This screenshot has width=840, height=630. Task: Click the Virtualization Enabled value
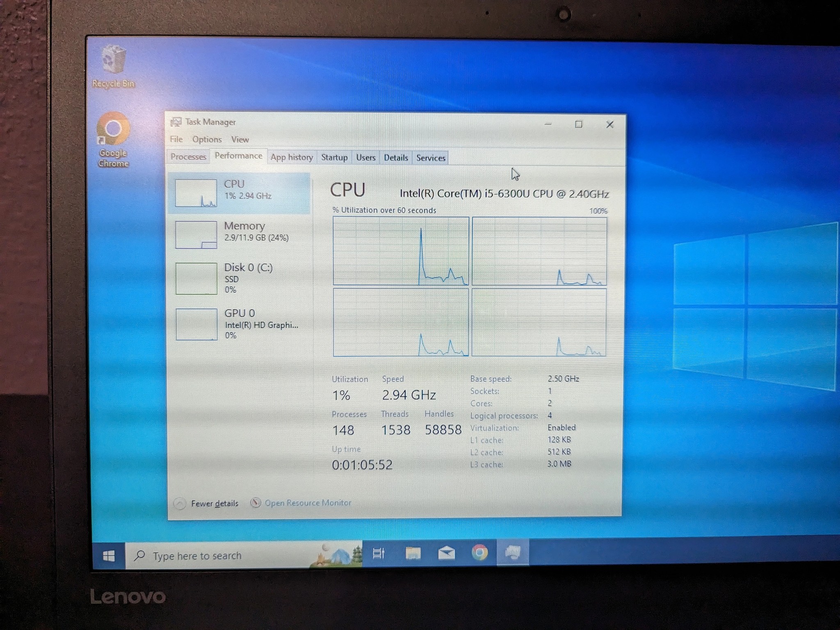pos(562,427)
